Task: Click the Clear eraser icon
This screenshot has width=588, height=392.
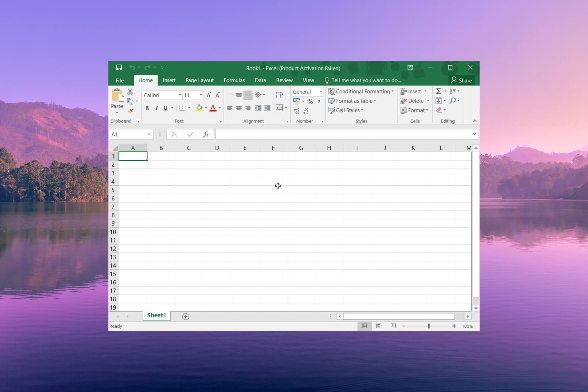Action: coord(439,110)
